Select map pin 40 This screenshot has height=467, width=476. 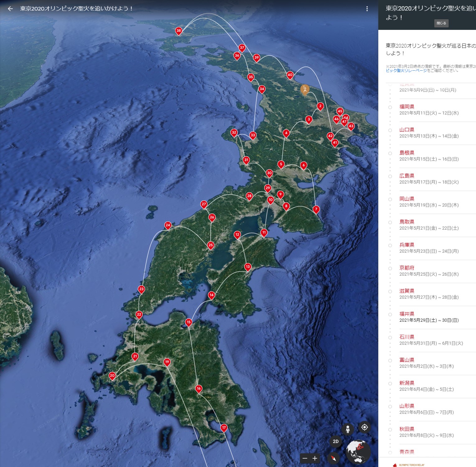point(290,75)
